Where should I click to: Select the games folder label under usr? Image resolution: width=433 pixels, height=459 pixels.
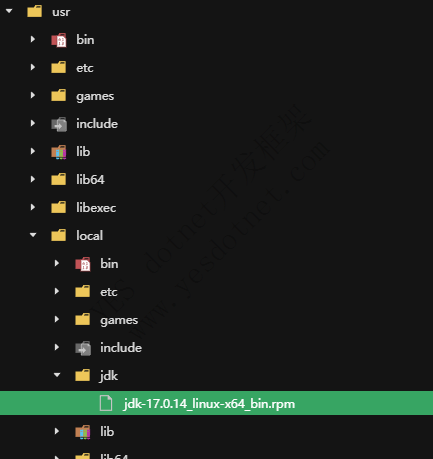[x=95, y=96]
